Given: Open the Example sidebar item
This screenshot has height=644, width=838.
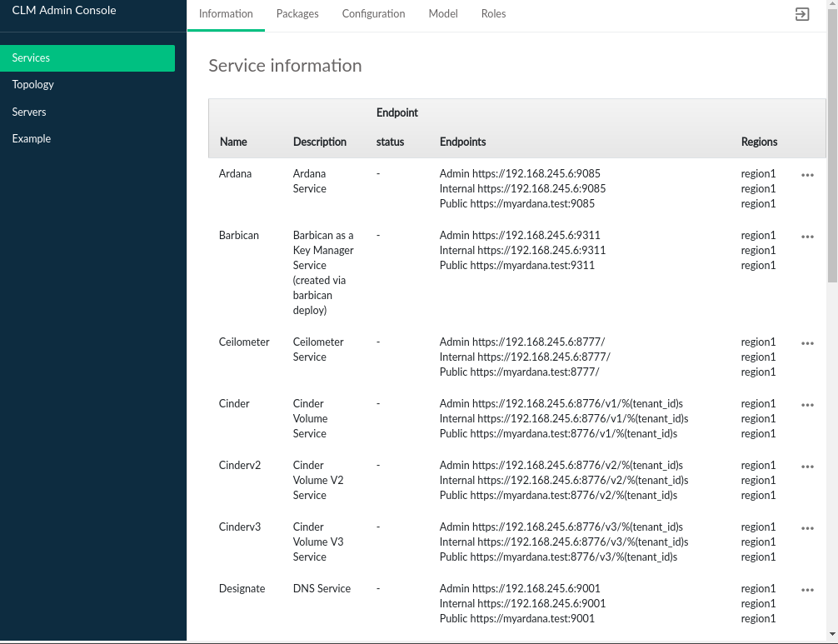Looking at the screenshot, I should pyautogui.click(x=32, y=138).
